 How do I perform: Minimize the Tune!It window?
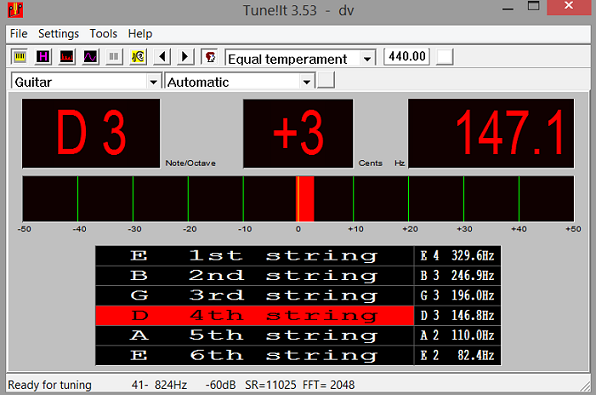click(507, 8)
